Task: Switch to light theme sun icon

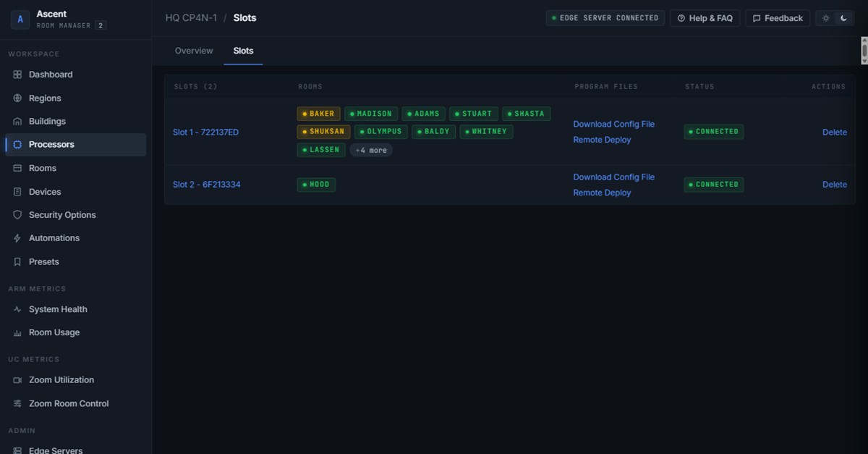Action: point(826,18)
